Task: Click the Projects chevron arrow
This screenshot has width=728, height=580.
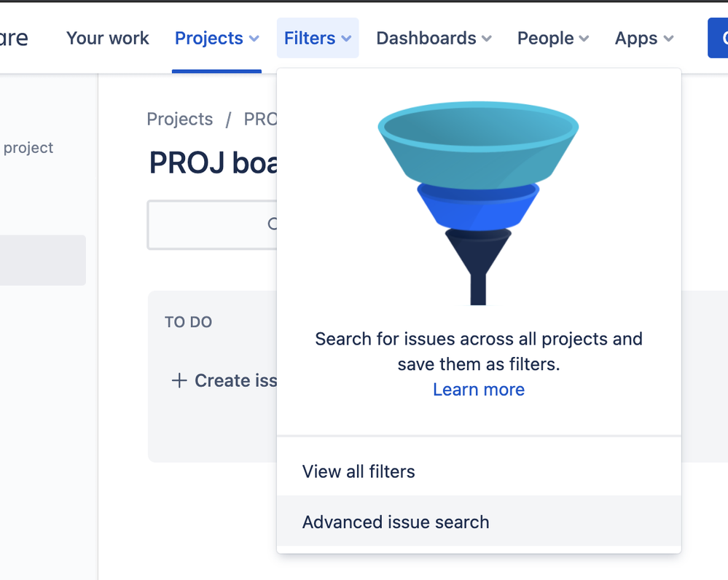Action: click(x=254, y=39)
